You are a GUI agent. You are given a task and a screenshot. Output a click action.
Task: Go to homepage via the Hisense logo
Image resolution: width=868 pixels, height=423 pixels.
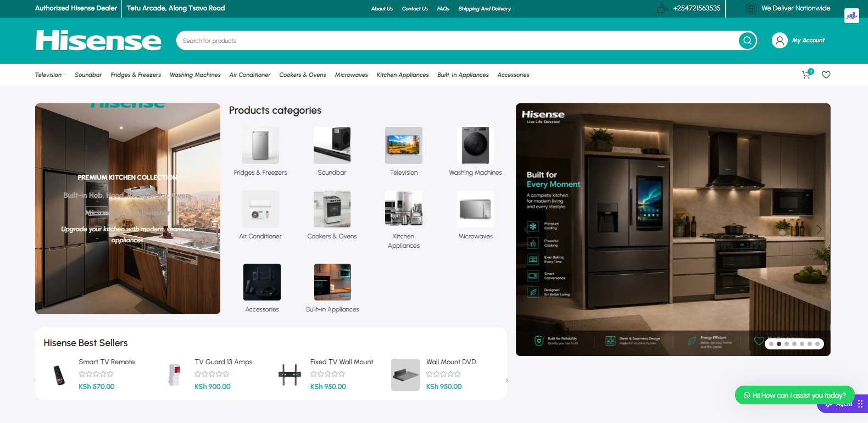98,40
